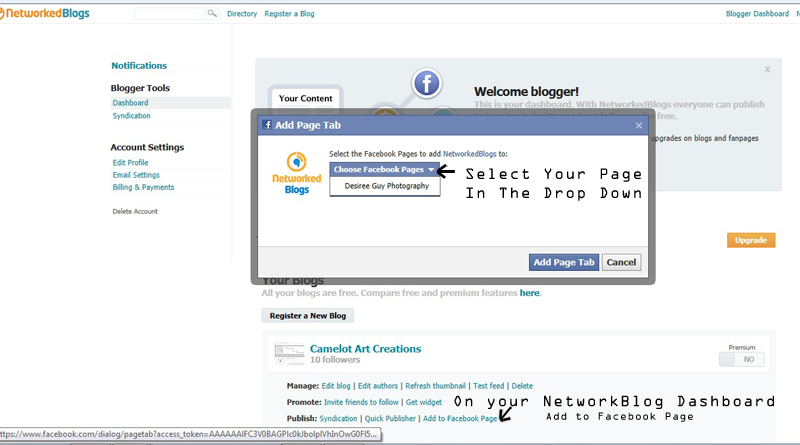Go to Blogger Dashboard link
800x445 pixels.
click(x=757, y=14)
